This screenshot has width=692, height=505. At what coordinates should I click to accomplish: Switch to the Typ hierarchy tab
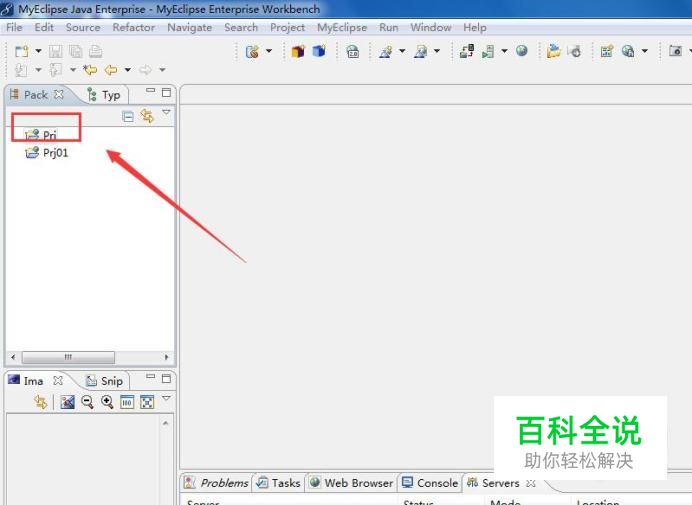(104, 95)
